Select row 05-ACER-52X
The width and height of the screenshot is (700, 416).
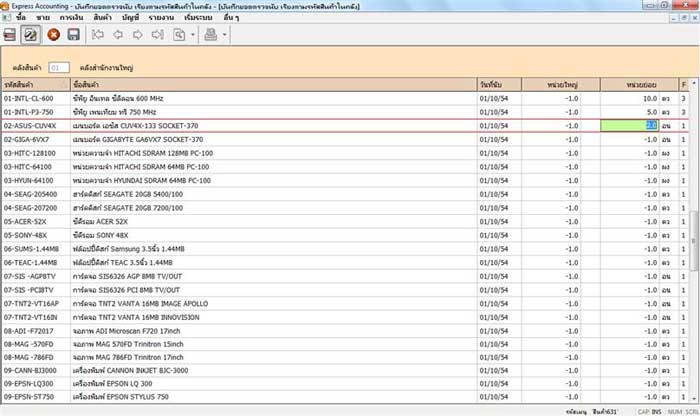(345, 222)
